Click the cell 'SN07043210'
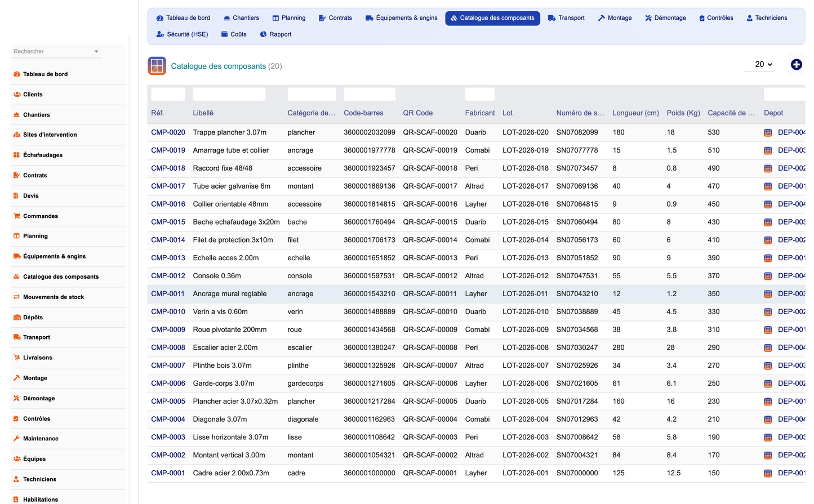Viewport: 814px width, 504px height. click(577, 294)
